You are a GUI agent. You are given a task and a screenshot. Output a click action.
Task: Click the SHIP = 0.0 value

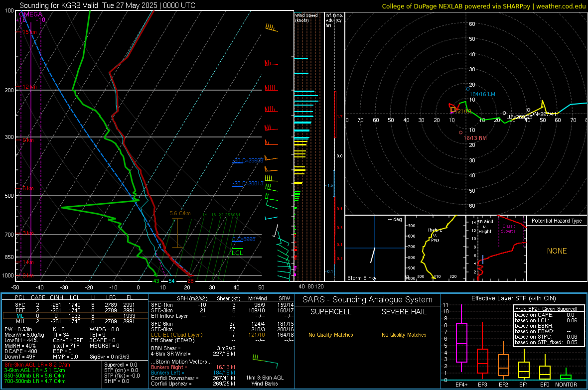point(117,382)
